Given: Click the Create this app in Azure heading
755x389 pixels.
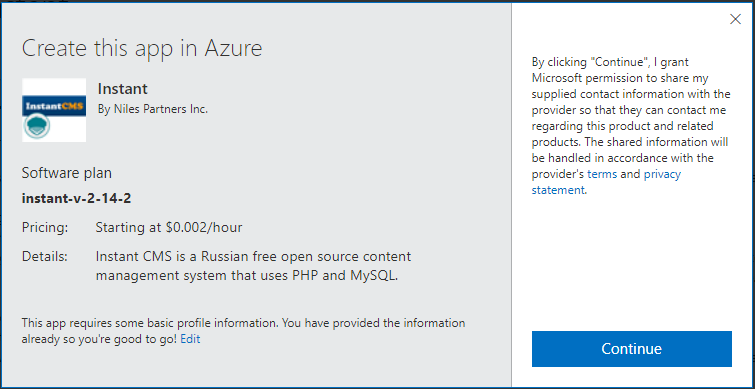Looking at the screenshot, I should pos(142,49).
